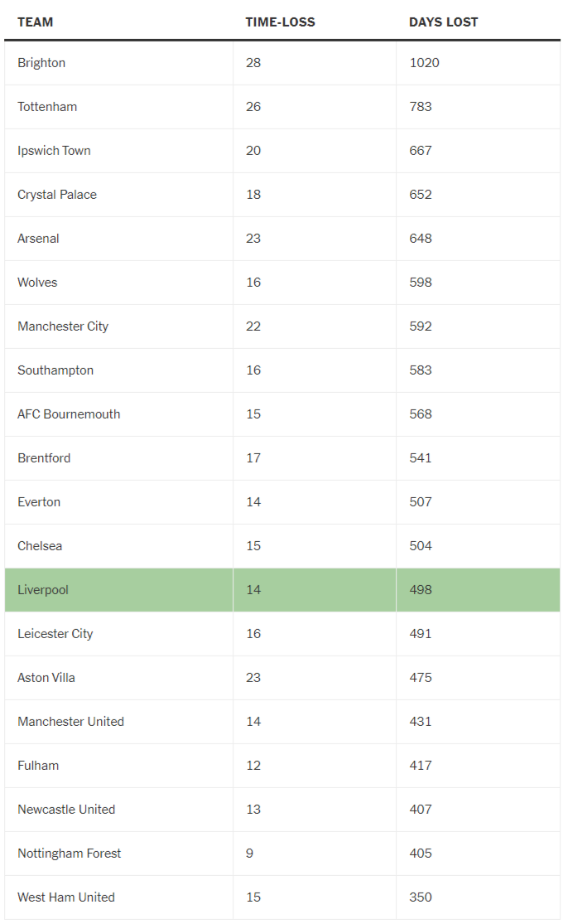Image resolution: width=568 pixels, height=924 pixels.
Task: Click the TEAM column header
Action: (x=35, y=22)
